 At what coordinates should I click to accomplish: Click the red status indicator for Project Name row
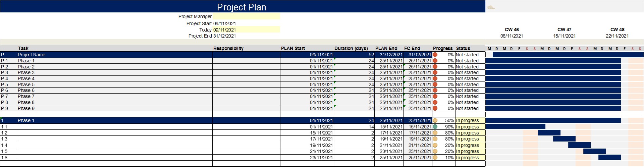[435, 55]
